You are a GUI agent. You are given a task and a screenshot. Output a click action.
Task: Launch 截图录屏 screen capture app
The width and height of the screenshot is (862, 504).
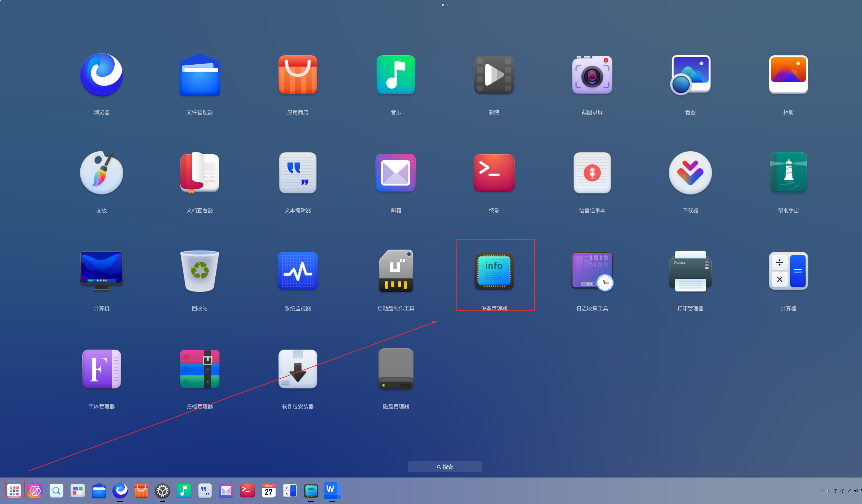592,75
